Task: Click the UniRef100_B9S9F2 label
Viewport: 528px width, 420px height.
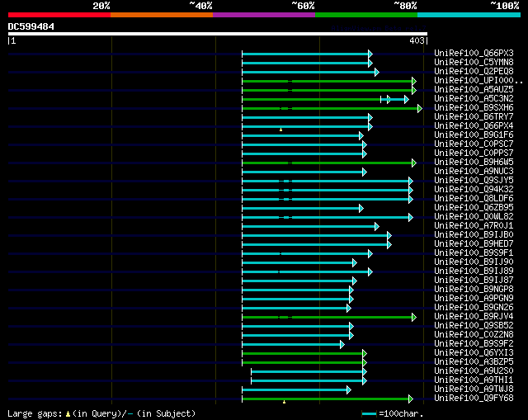Action: tap(474, 344)
